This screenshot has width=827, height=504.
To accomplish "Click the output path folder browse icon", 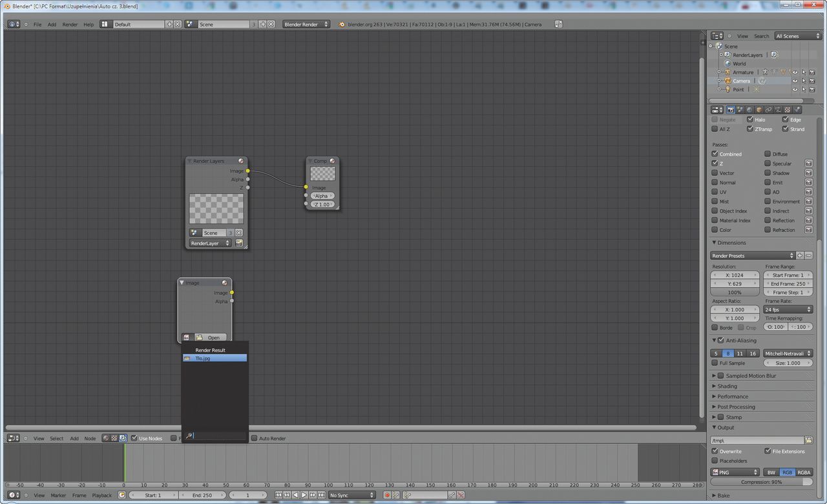I will [x=808, y=440].
